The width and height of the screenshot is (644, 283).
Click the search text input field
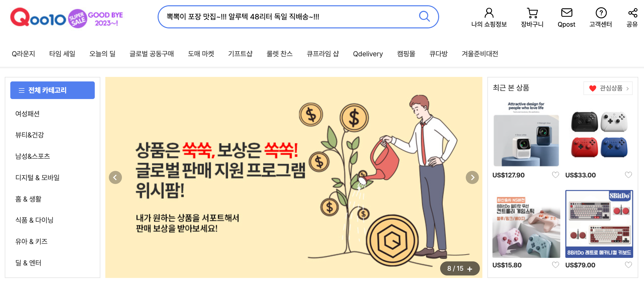tap(289, 17)
